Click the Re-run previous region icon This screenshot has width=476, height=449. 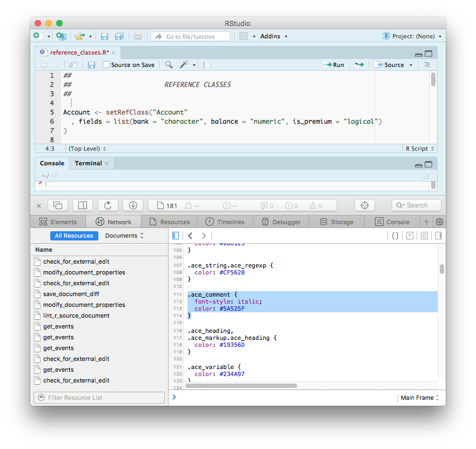click(x=359, y=65)
